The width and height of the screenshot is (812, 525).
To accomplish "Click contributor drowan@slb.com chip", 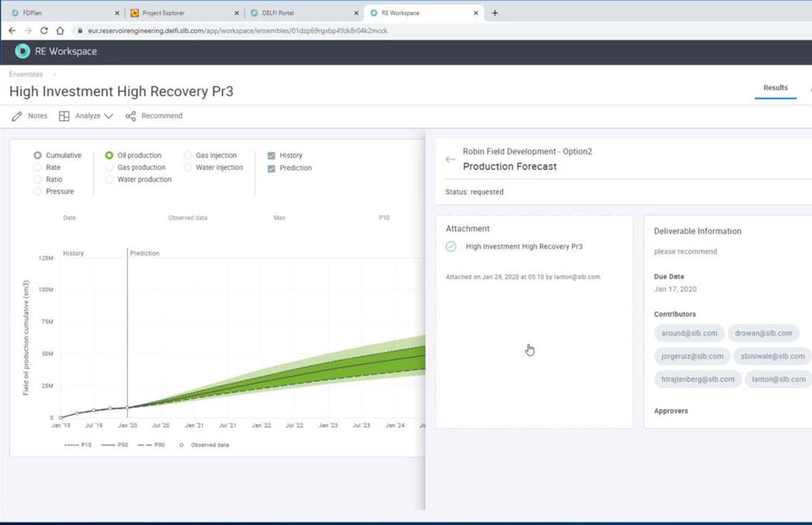I will tap(763, 333).
